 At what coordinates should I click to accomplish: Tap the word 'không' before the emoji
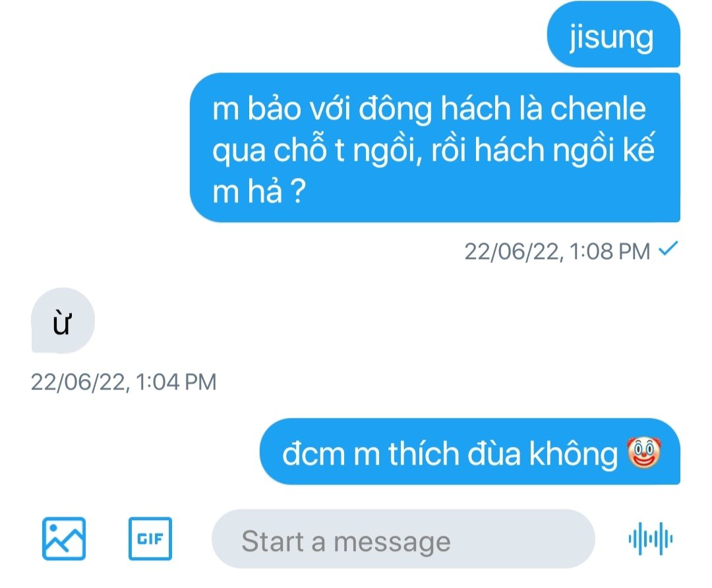574,454
